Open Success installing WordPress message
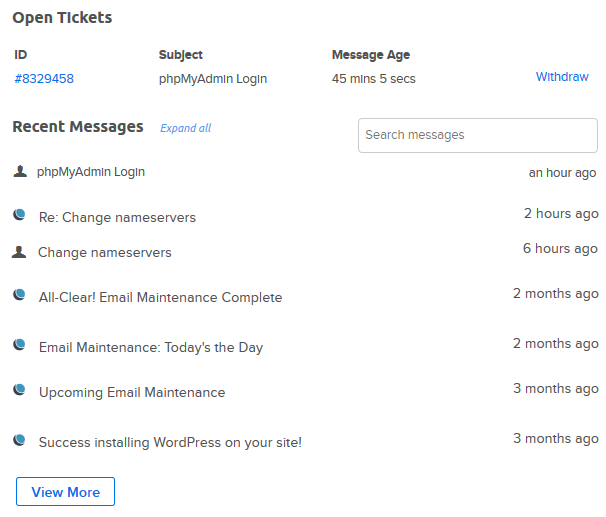Image resolution: width=606 pixels, height=517 pixels. point(170,442)
